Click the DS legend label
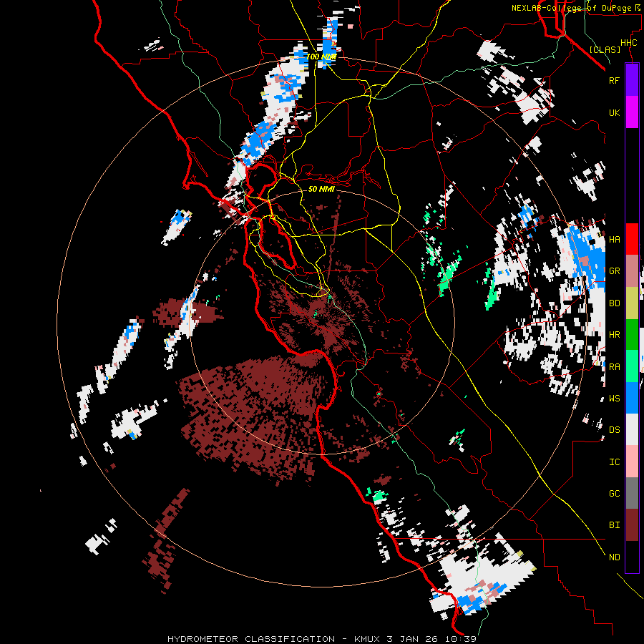This screenshot has width=644, height=644. coord(614,429)
